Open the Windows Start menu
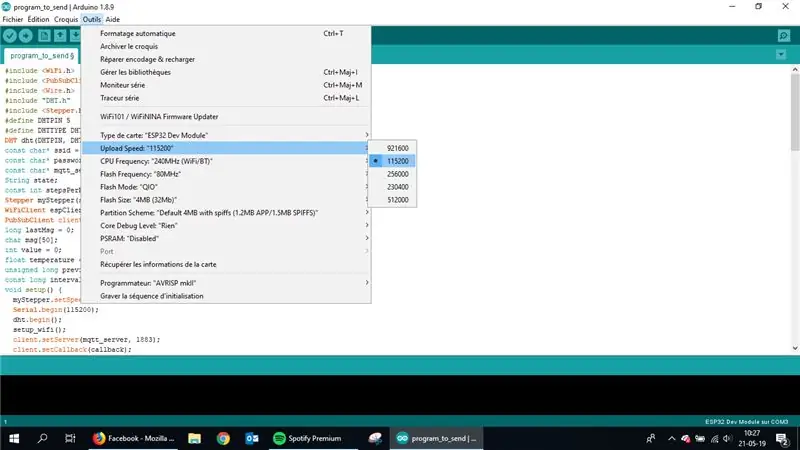The width and height of the screenshot is (800, 450). pos(14,438)
